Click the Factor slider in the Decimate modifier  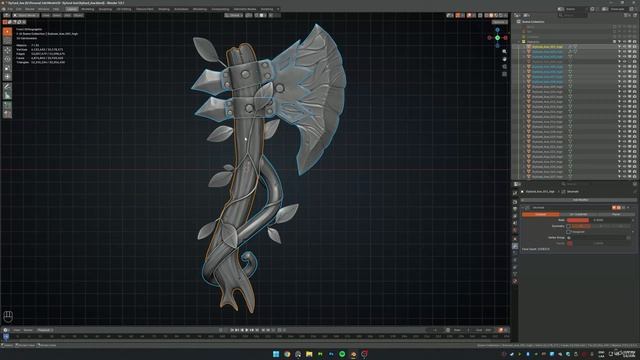coord(599,243)
